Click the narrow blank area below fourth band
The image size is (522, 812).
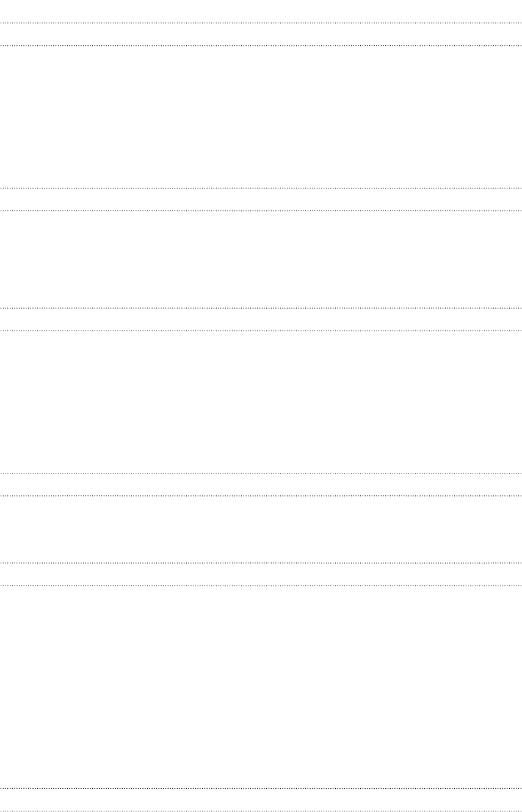point(261,529)
